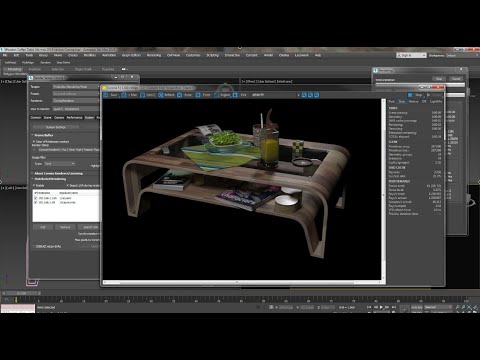Image resolution: width=480 pixels, height=360 pixels.
Task: Click the Pick icon in frame buffer toolbar
Action: [x=235, y=95]
